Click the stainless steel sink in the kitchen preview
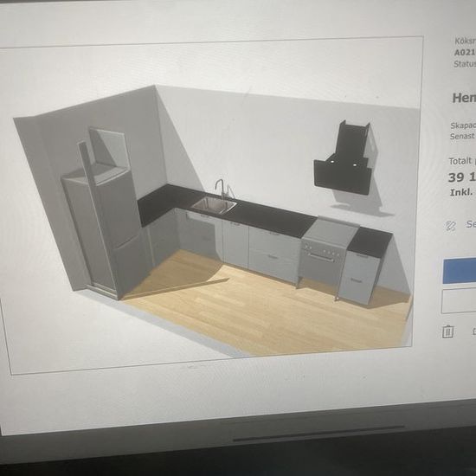 click(214, 205)
